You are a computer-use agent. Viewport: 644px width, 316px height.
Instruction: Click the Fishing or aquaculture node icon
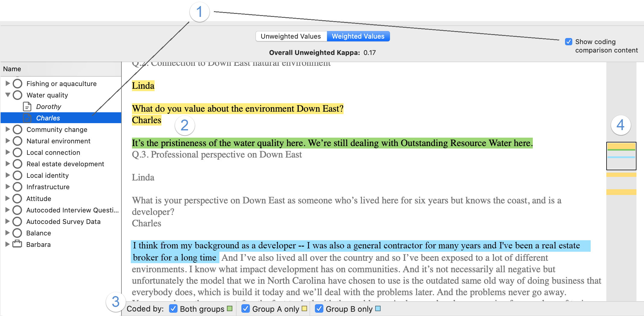tap(17, 84)
